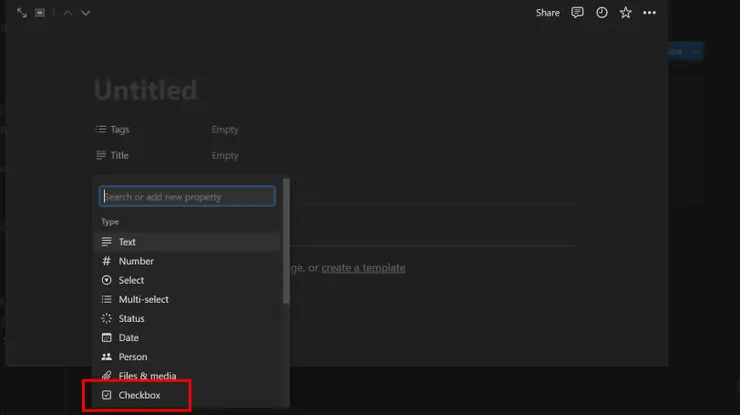Switch to side peek view icon
Image resolution: width=740 pixels, height=415 pixels.
pyautogui.click(x=40, y=13)
